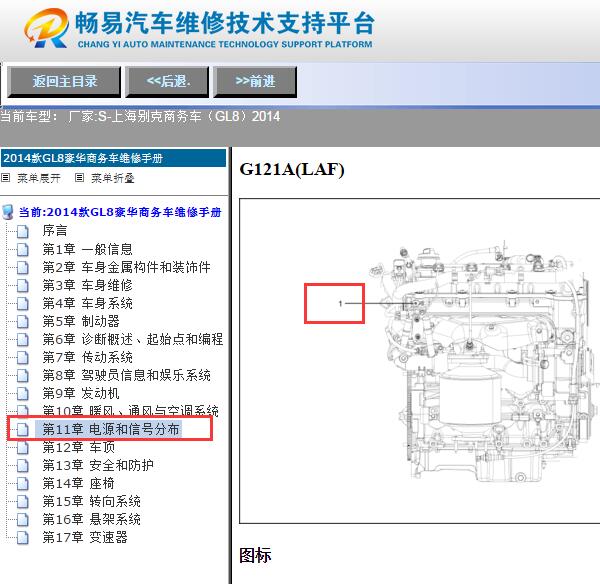
Task: Click the page icon beside 第3章
Action: tap(23, 285)
